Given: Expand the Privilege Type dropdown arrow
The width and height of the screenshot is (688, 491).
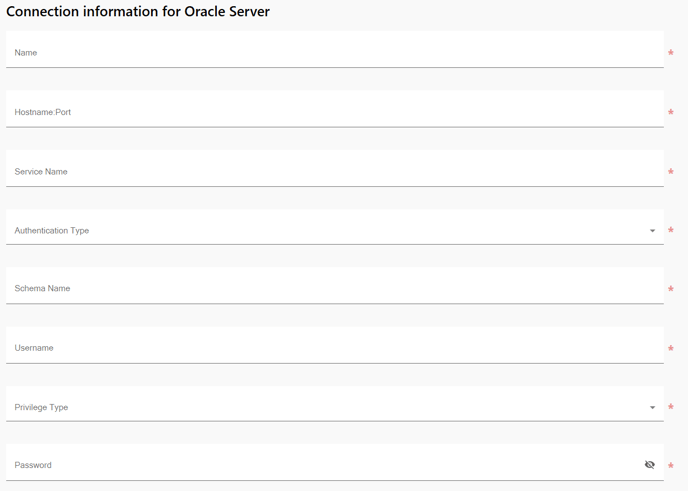Looking at the screenshot, I should tap(652, 408).
